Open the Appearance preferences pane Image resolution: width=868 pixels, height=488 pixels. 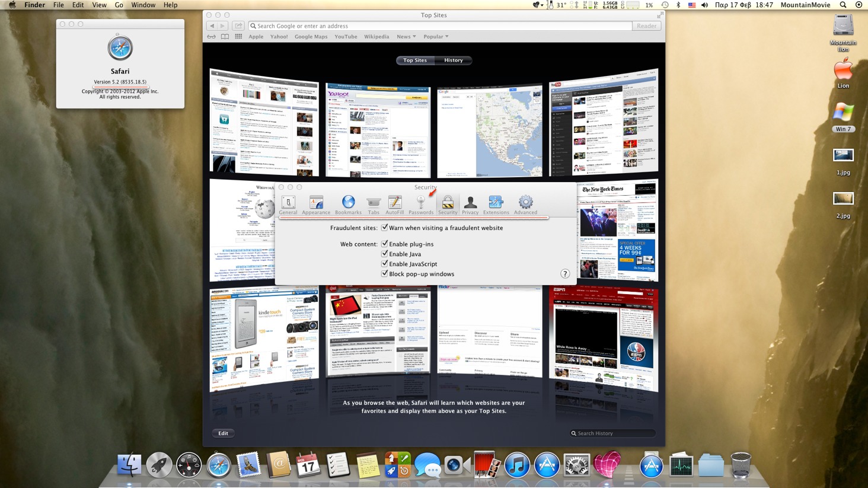[316, 205]
